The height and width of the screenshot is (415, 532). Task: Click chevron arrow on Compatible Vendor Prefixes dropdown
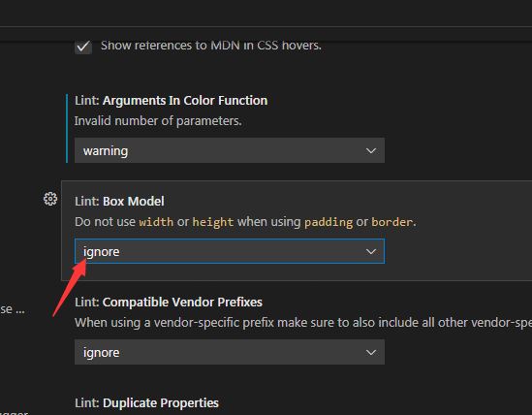coord(371,352)
